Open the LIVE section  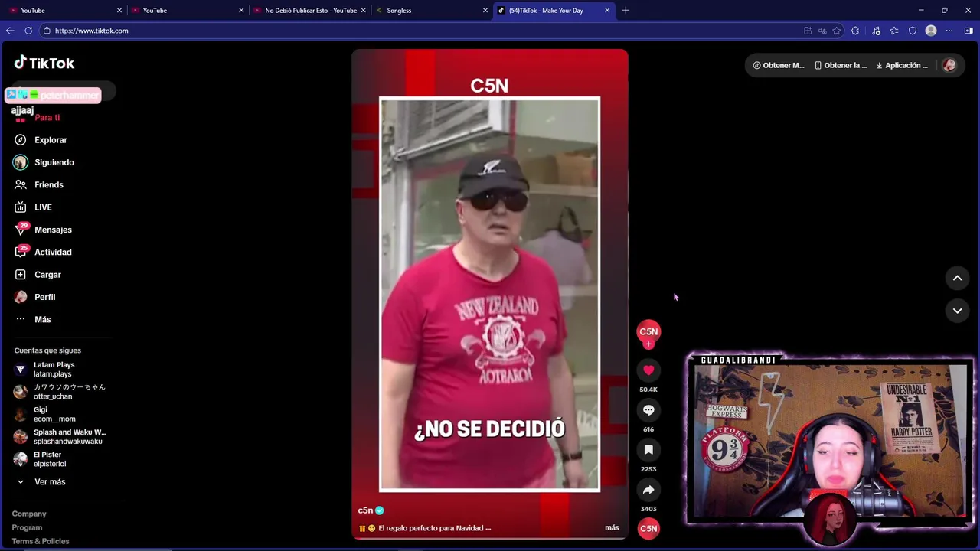click(x=43, y=207)
